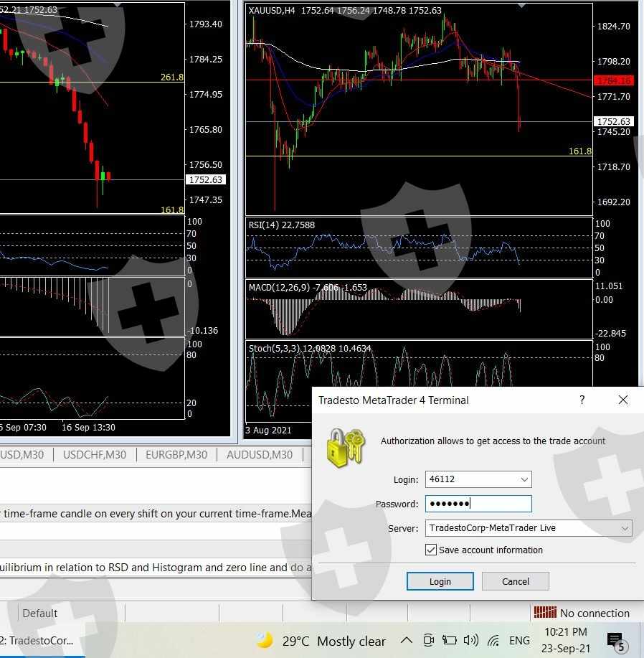Viewport: 644px width, 658px height.
Task: Click the Login button
Action: 440,581
